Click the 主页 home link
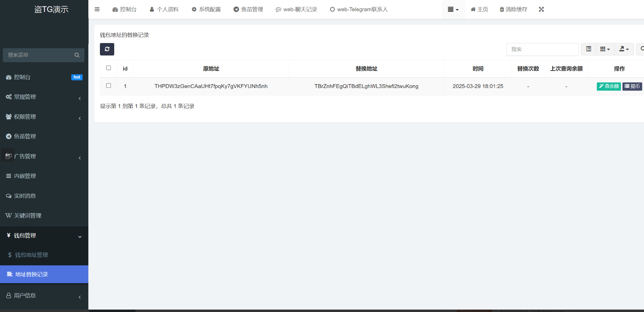 pos(479,9)
